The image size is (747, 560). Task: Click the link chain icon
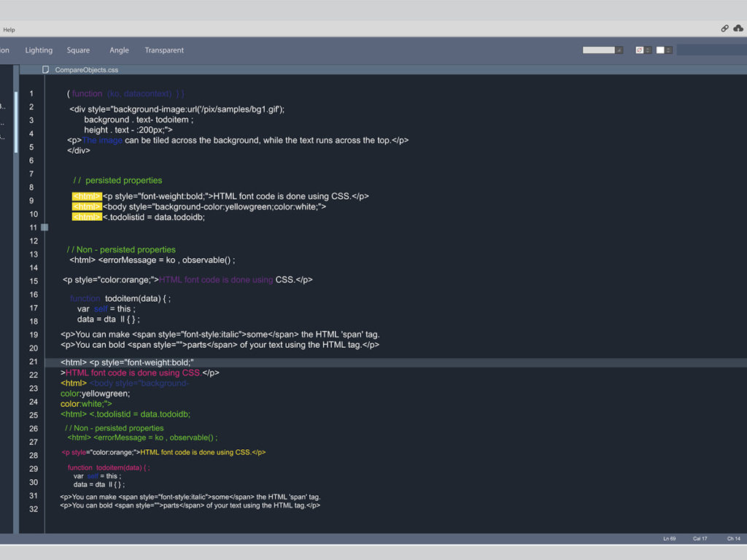724,28
